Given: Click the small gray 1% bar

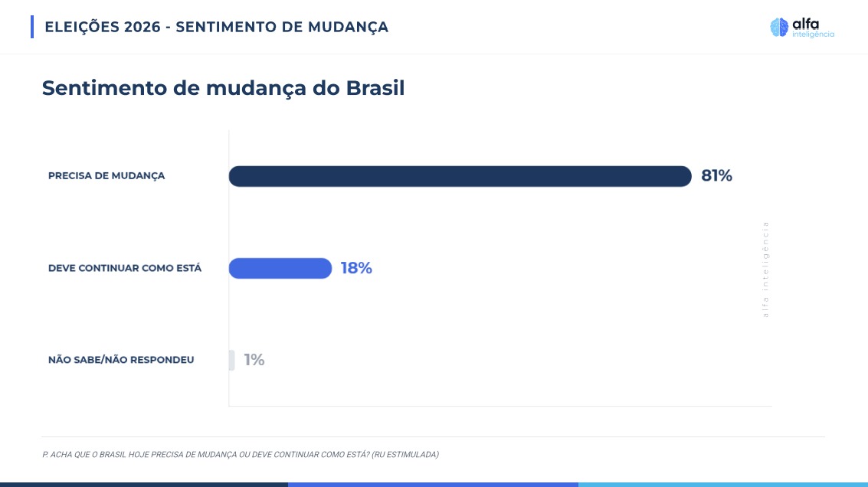Looking at the screenshot, I should [x=231, y=360].
